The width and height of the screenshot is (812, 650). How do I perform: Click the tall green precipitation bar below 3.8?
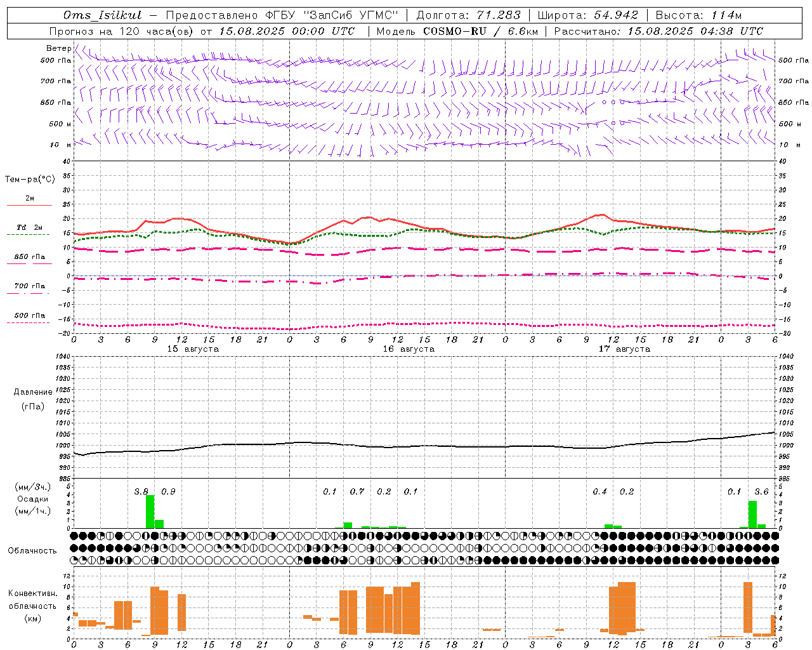(x=150, y=512)
